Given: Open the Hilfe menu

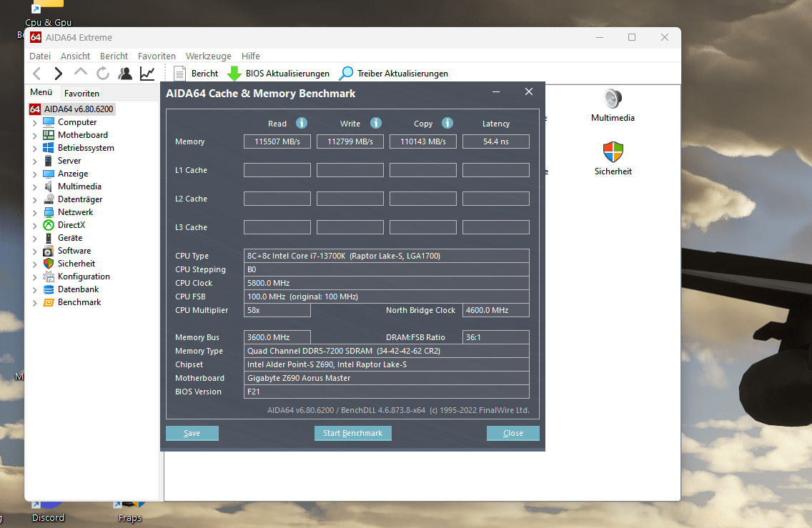Looking at the screenshot, I should [251, 56].
